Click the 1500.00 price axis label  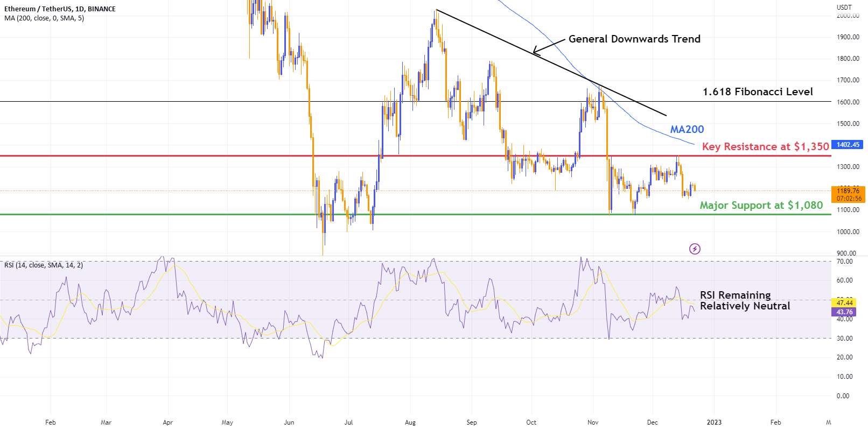pyautogui.click(x=848, y=124)
